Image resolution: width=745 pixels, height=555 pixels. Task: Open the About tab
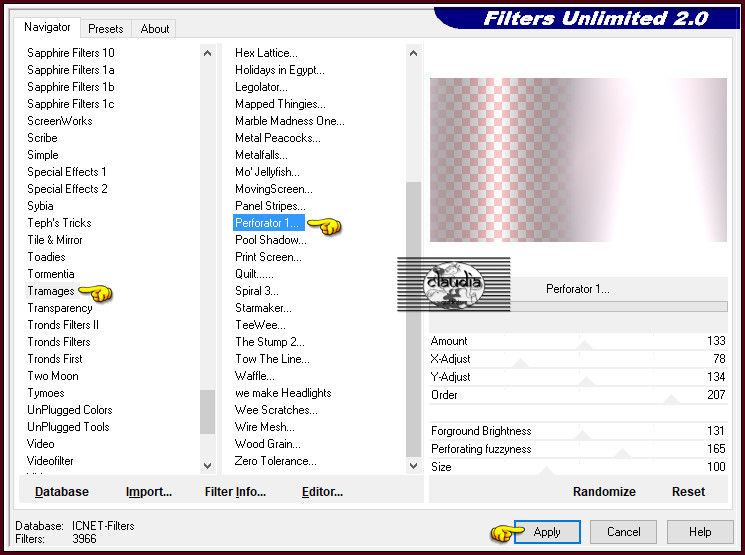tap(154, 29)
